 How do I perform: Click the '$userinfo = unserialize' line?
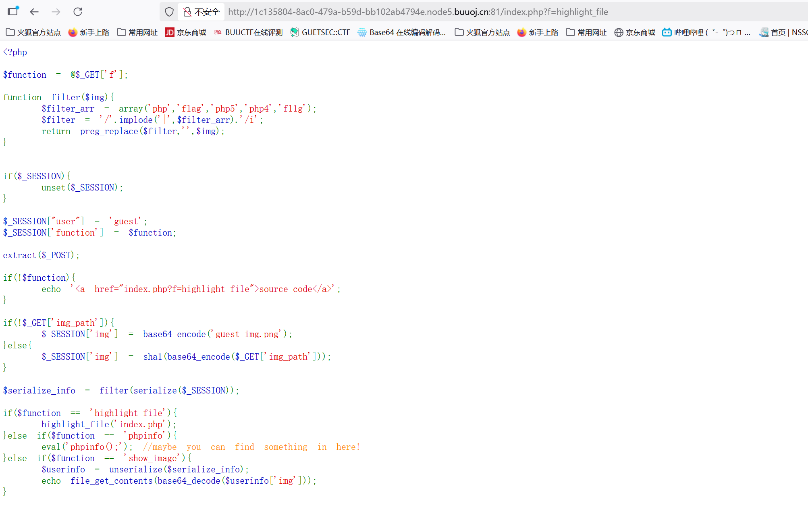tap(145, 470)
